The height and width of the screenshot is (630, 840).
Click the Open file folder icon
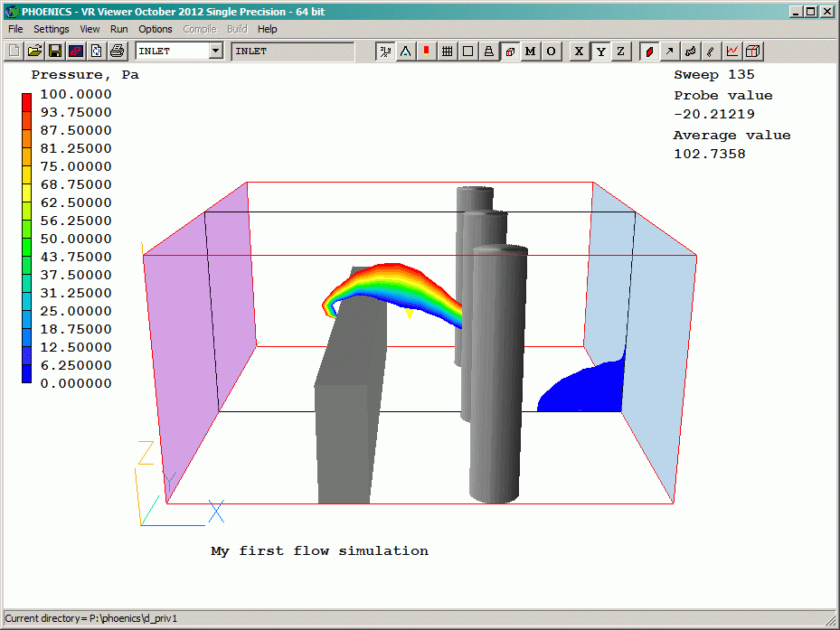point(35,52)
